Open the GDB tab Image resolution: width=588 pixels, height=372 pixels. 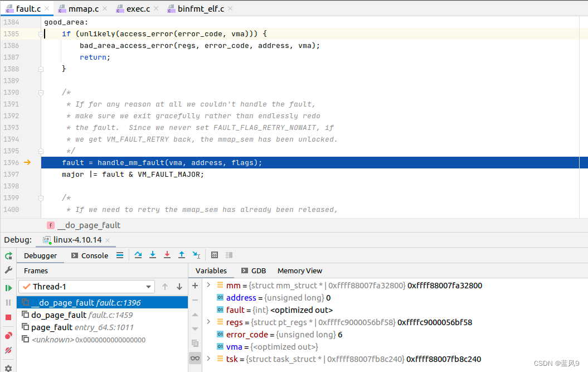coord(254,270)
